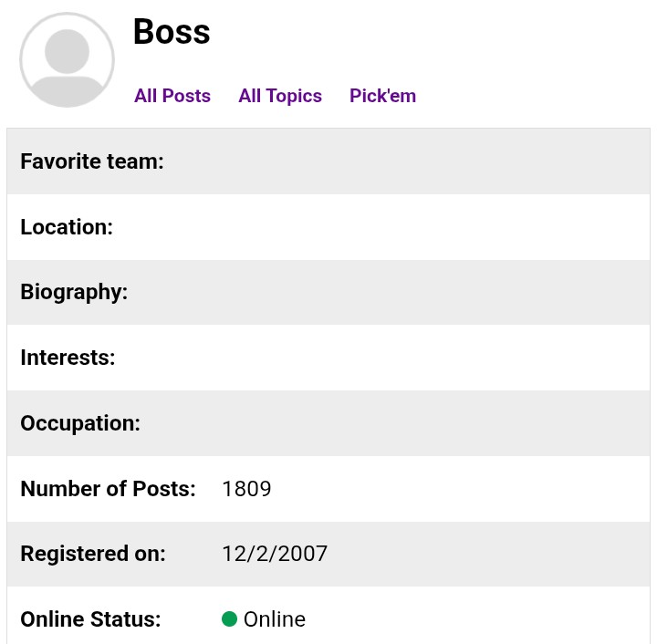Click the registration date 12/2/2007
The image size is (657, 644).
[x=275, y=554]
